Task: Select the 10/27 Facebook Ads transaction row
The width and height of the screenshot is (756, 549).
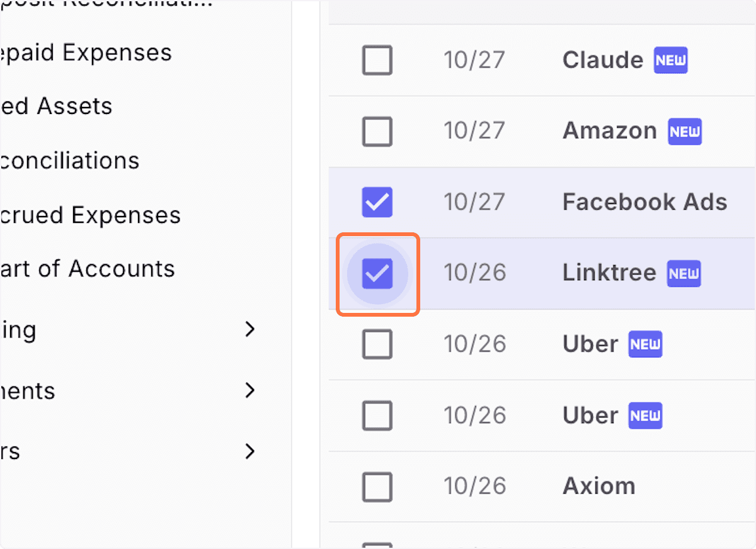Action: (644, 202)
